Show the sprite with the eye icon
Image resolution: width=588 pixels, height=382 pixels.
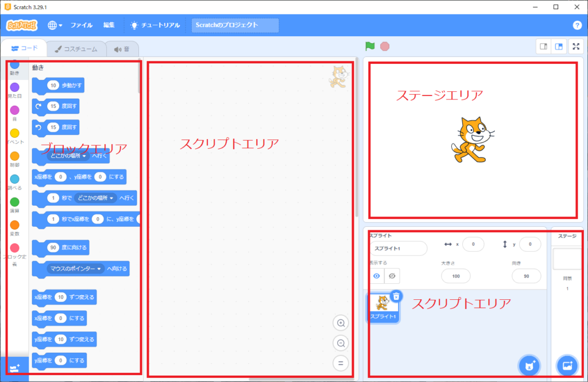pyautogui.click(x=377, y=276)
